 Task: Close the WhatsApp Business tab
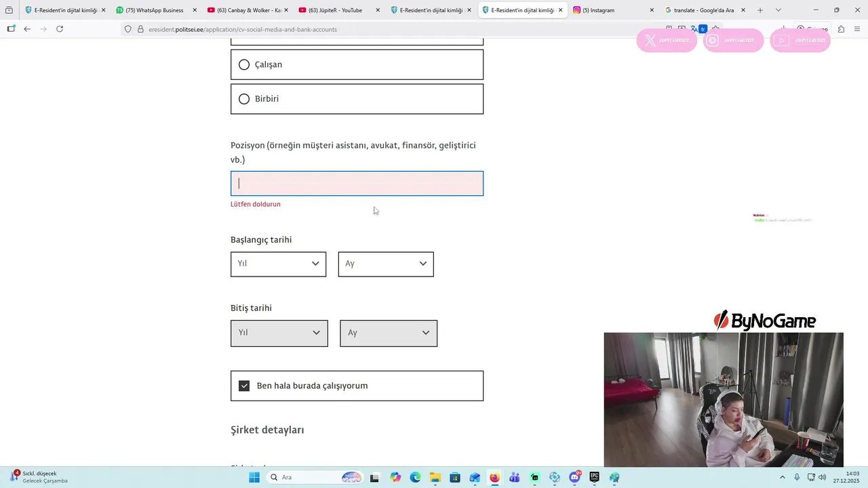[x=195, y=10]
